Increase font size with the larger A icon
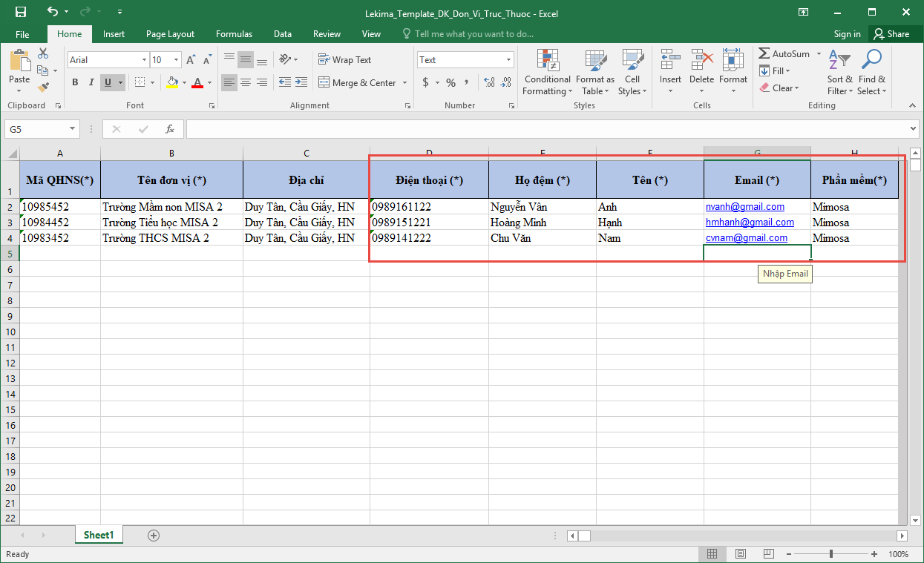The image size is (924, 563). [191, 60]
